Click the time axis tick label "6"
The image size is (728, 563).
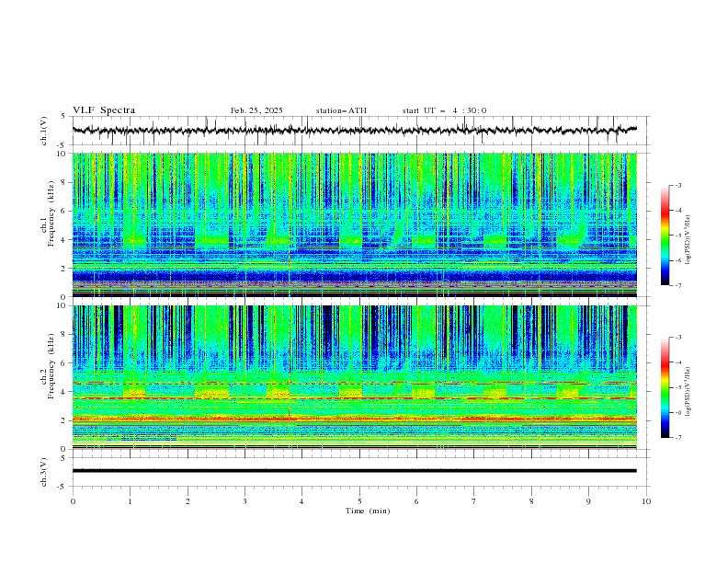click(x=416, y=501)
